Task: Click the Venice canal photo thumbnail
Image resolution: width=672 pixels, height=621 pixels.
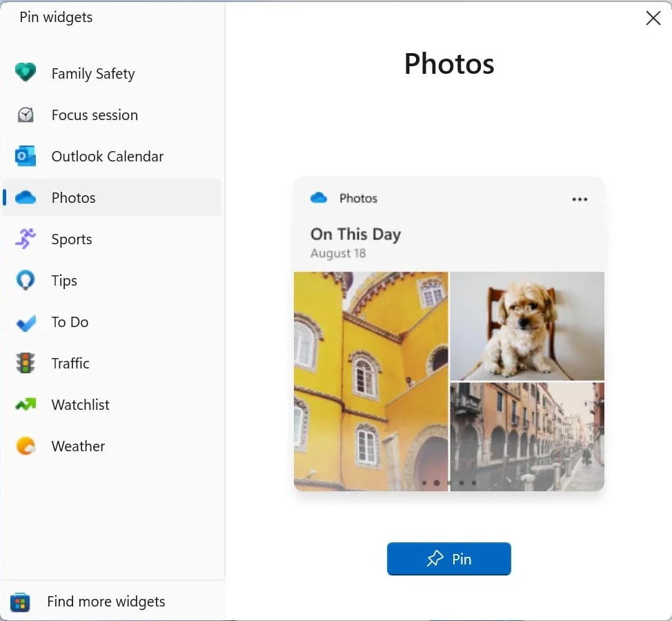Action: [527, 437]
